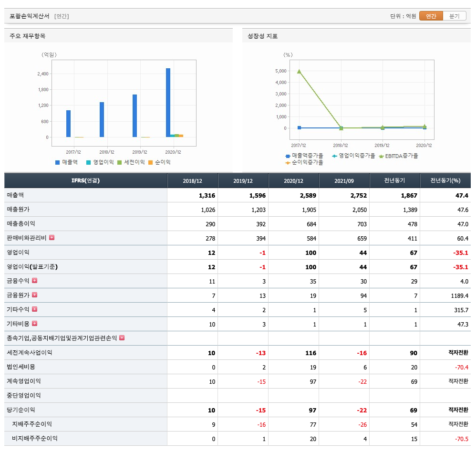Screen dimensions: 476x453
Task: Expand the 금융수익 row details
Action: click(x=35, y=280)
